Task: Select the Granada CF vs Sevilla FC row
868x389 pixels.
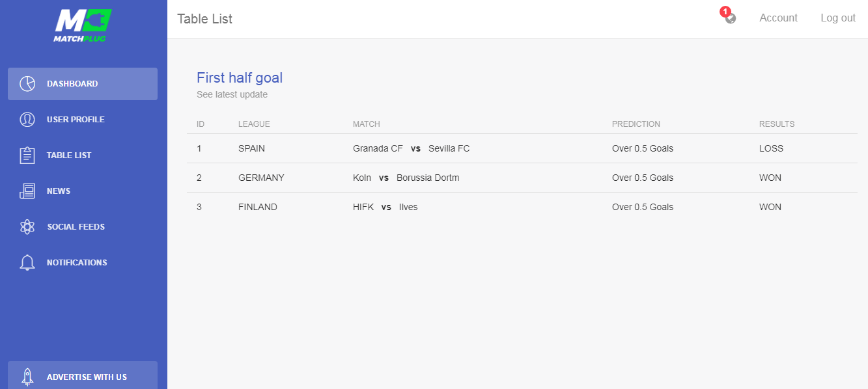Action: tap(522, 148)
